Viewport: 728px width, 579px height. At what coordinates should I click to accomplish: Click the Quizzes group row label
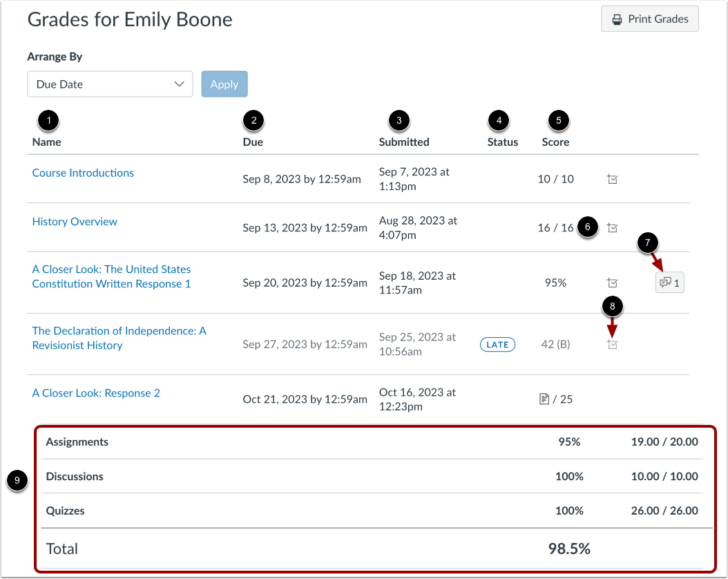(65, 511)
